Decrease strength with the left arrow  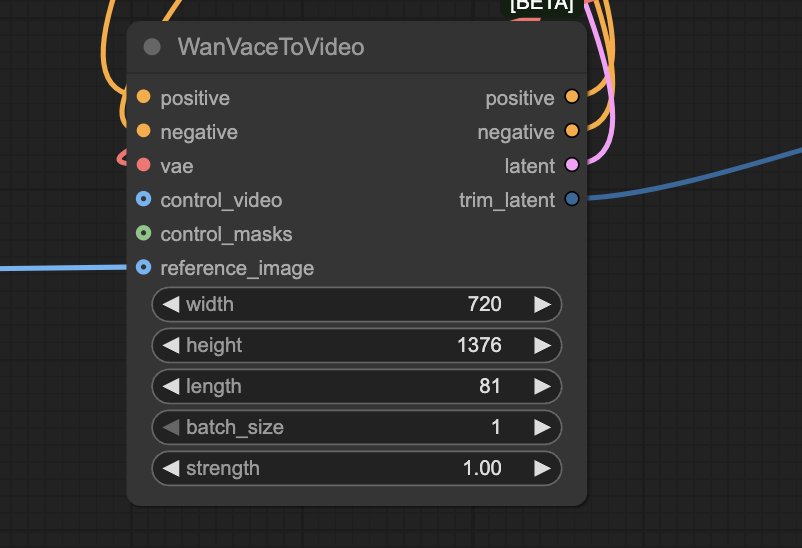(x=171, y=468)
